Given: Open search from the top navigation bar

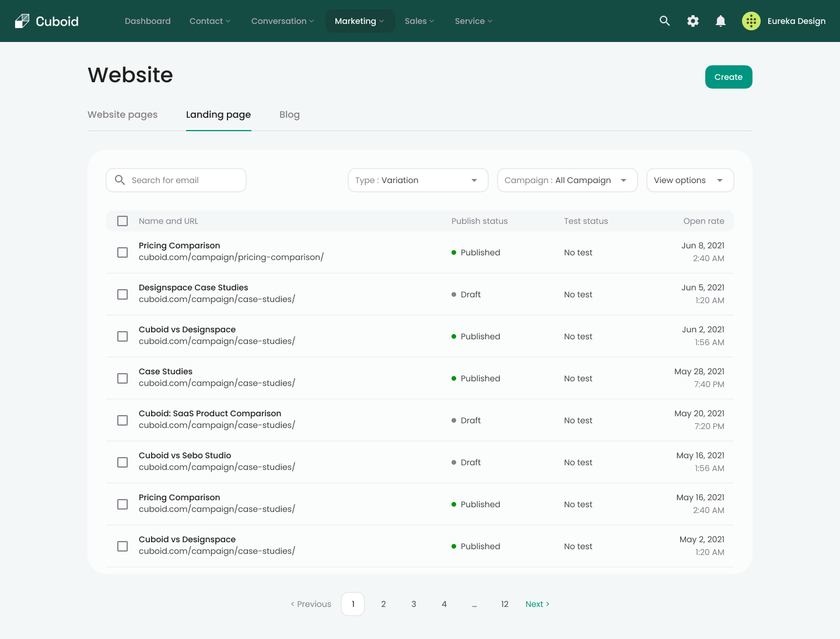Looking at the screenshot, I should (x=664, y=21).
